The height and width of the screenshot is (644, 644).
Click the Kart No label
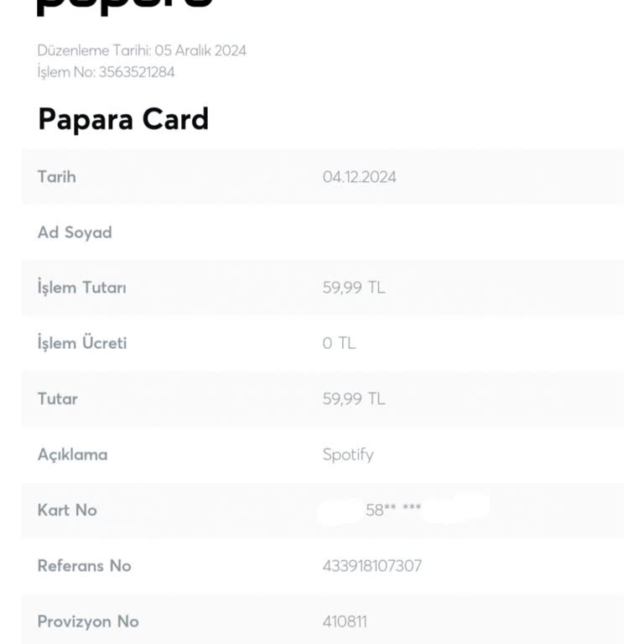[67, 510]
